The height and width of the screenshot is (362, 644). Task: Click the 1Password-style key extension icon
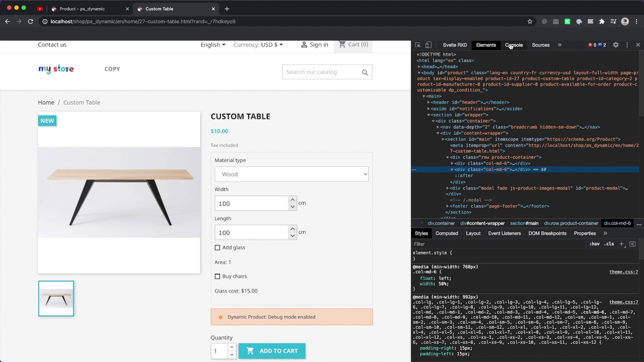(x=579, y=22)
